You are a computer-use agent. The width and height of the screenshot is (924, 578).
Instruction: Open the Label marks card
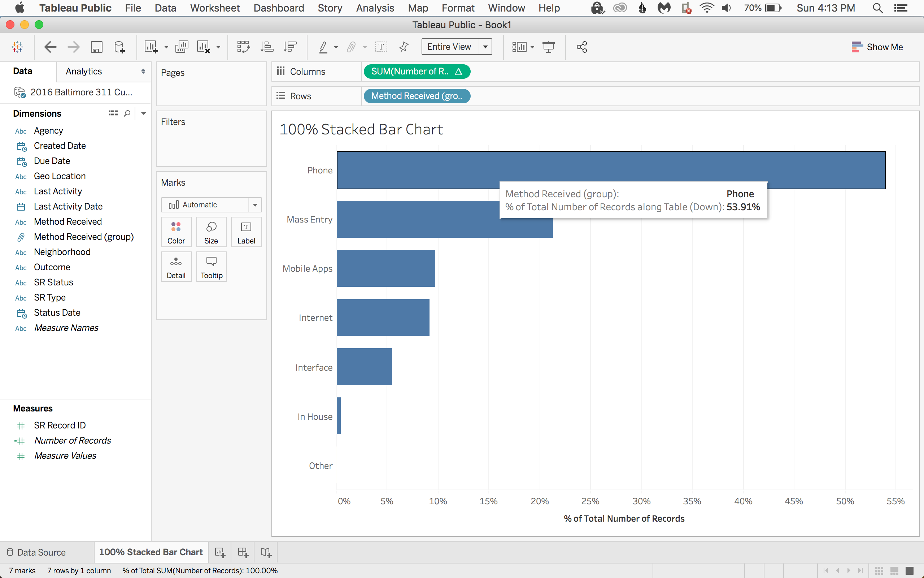(x=246, y=232)
